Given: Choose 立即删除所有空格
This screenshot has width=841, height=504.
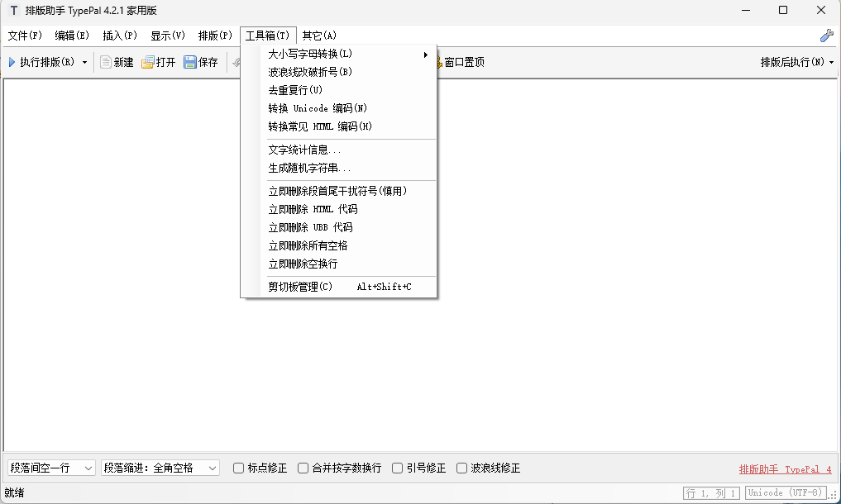Looking at the screenshot, I should (339, 245).
